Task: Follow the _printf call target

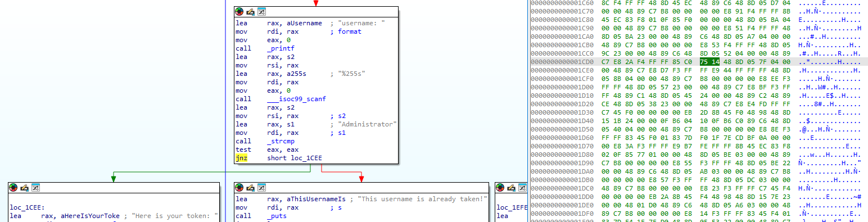Action: 281,48
